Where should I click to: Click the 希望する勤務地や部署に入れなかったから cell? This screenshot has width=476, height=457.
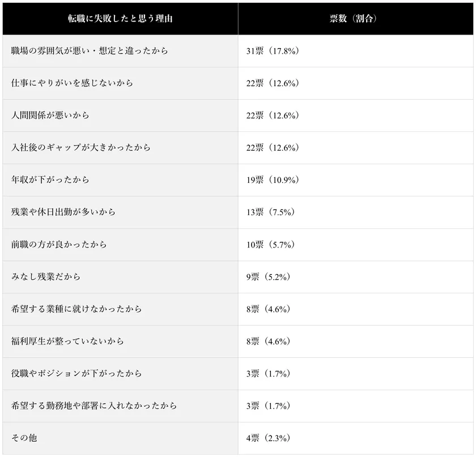pyautogui.click(x=94, y=406)
